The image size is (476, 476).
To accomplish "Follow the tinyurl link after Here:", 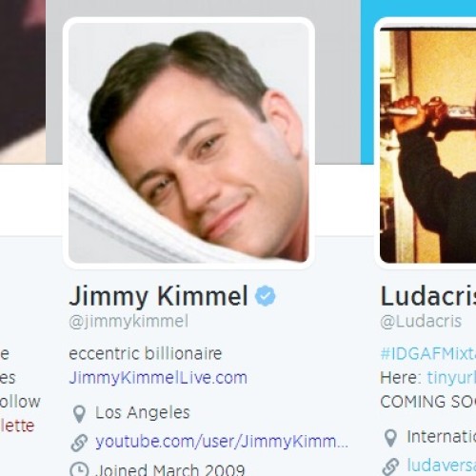I will click(451, 378).
